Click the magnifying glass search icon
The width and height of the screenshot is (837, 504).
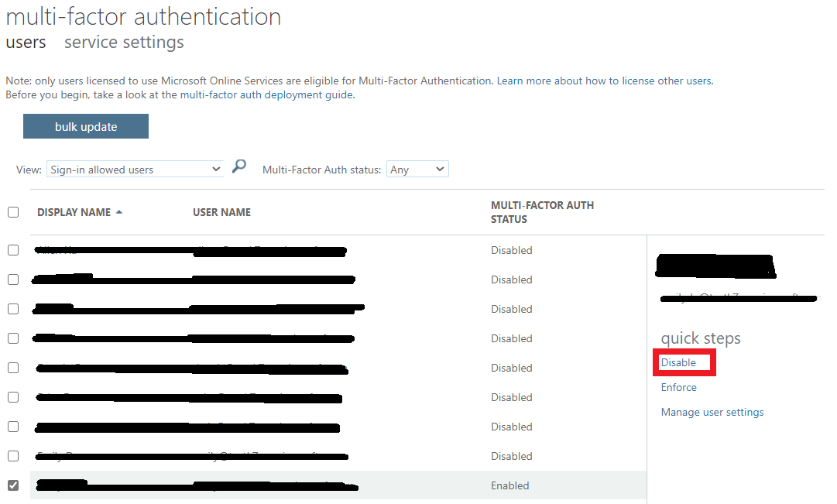click(x=239, y=166)
